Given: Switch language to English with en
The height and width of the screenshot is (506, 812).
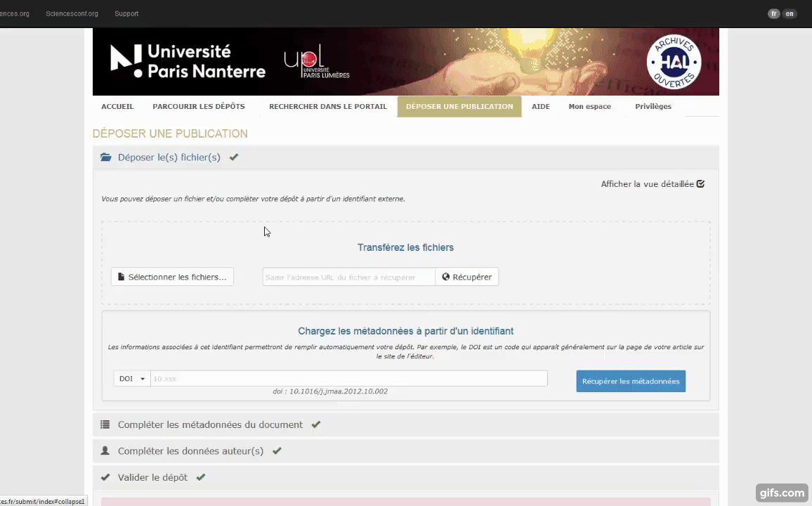Looking at the screenshot, I should coord(790,14).
